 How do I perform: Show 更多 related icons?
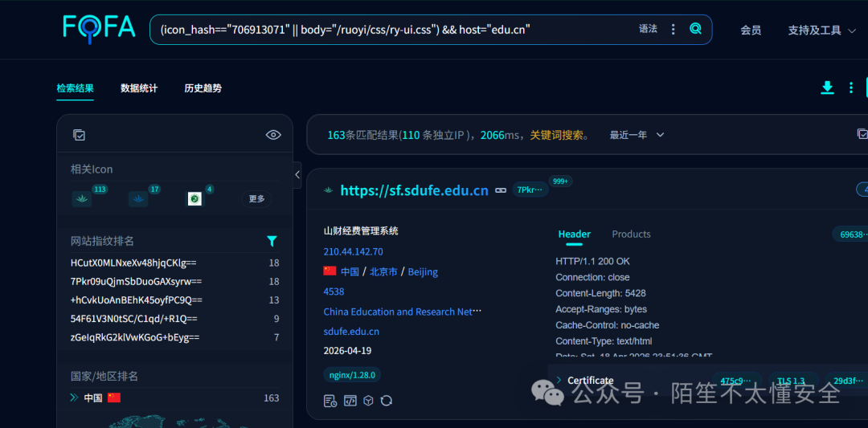pyautogui.click(x=256, y=199)
